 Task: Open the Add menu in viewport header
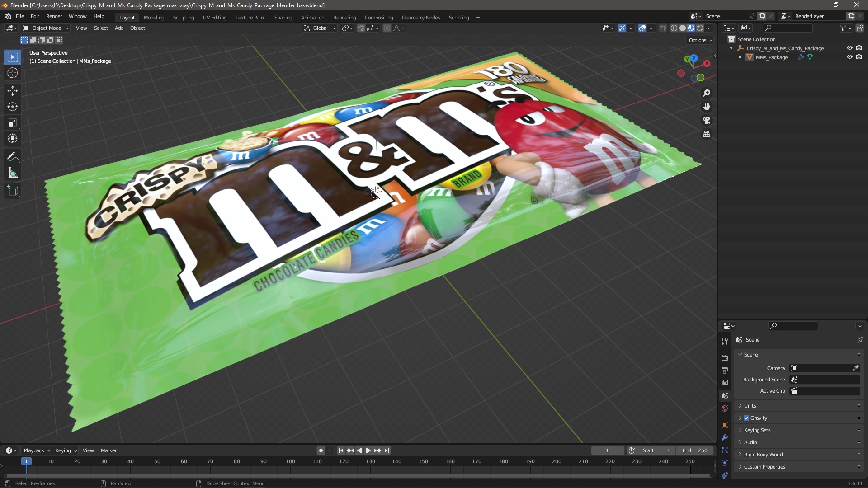point(119,28)
